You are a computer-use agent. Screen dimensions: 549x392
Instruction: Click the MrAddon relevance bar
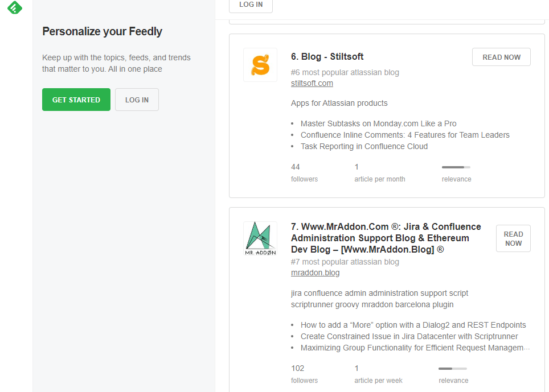coord(453,369)
